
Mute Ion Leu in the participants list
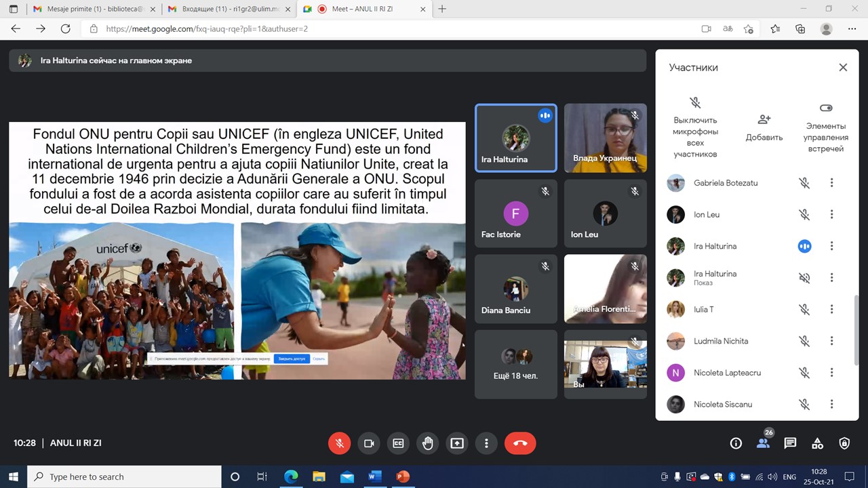[x=804, y=215]
